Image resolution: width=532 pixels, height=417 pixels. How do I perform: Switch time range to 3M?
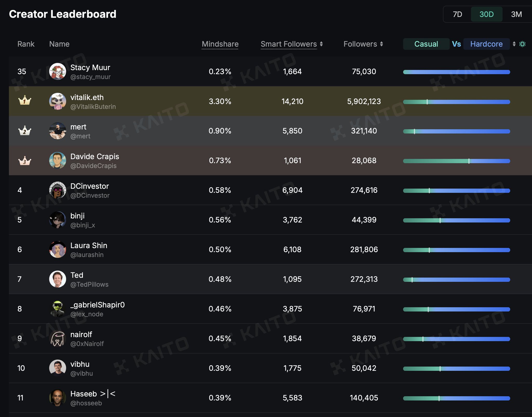point(516,14)
